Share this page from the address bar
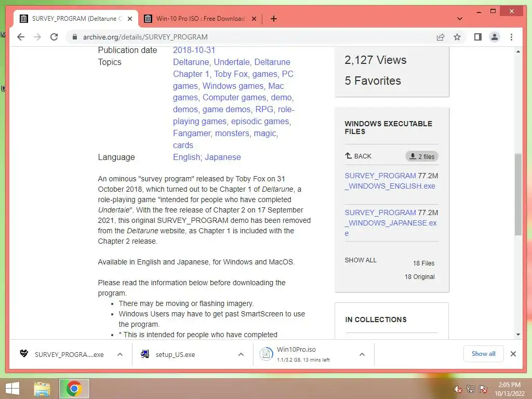 click(441, 37)
